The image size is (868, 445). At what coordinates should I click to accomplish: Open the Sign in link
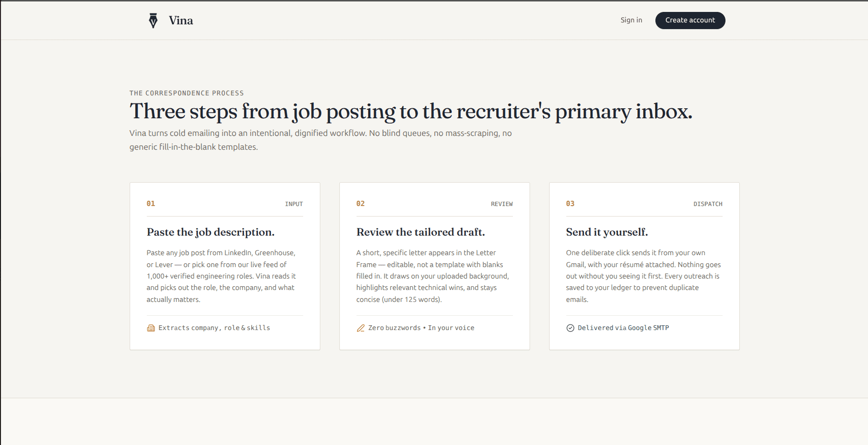(631, 20)
